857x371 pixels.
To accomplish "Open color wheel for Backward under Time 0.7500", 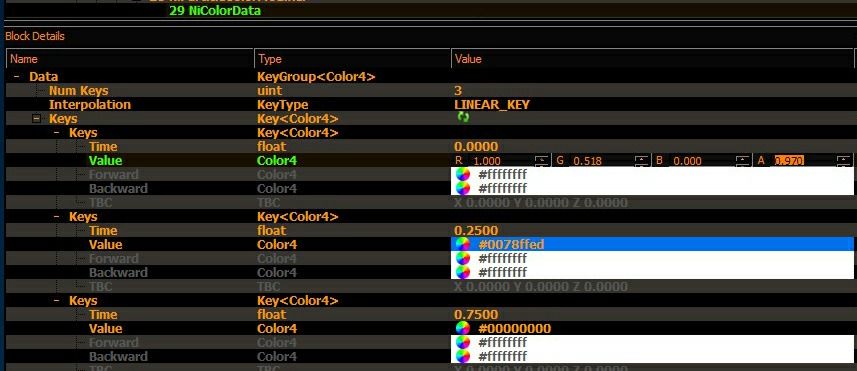I will tap(462, 356).
